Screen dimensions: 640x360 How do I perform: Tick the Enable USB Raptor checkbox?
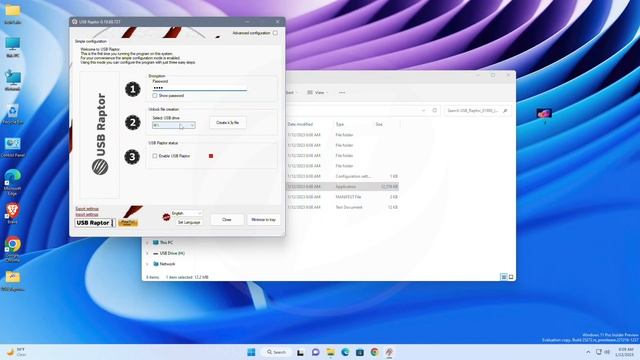pos(155,156)
